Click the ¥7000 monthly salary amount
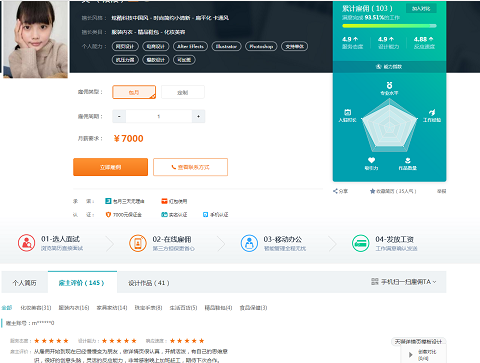The width and height of the screenshot is (480, 363). point(129,138)
